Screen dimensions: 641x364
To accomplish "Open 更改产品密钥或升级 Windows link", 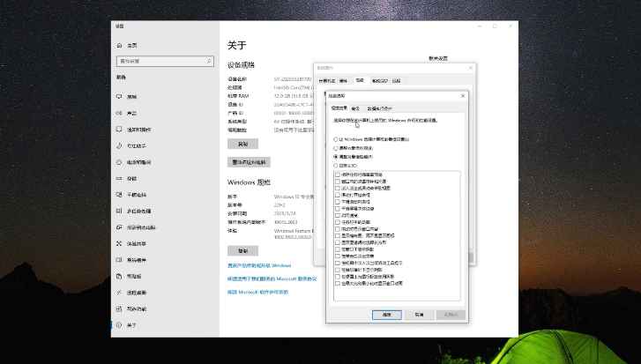I will click(x=259, y=265).
